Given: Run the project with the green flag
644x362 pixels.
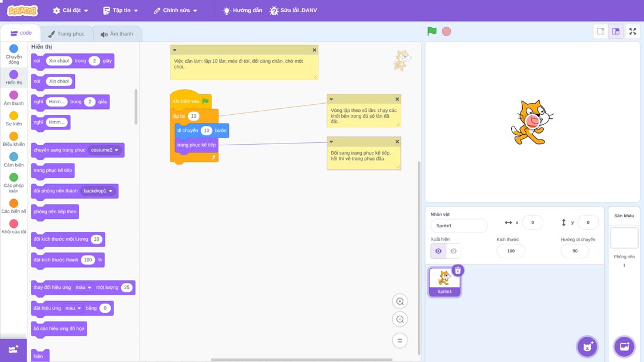Looking at the screenshot, I should pyautogui.click(x=431, y=31).
